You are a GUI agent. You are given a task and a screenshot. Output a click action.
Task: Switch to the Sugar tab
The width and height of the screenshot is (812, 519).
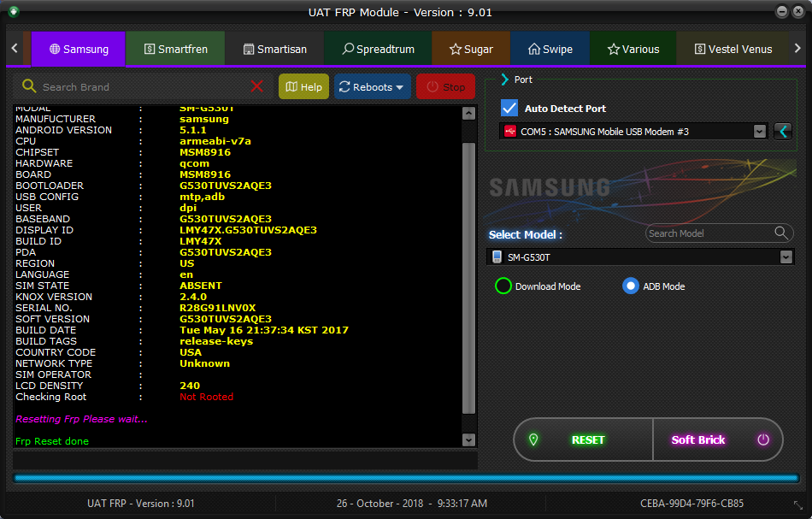point(471,49)
